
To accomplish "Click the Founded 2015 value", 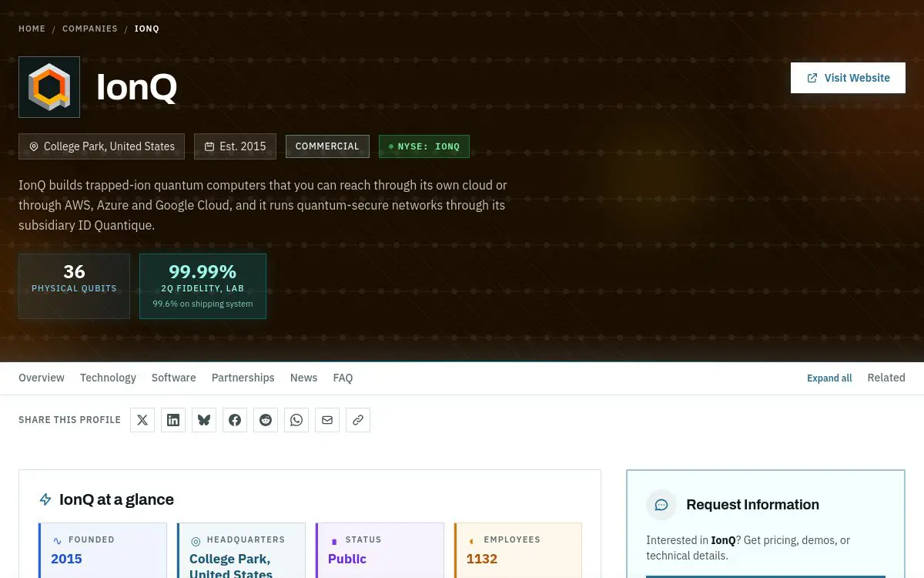I will pyautogui.click(x=66, y=559).
